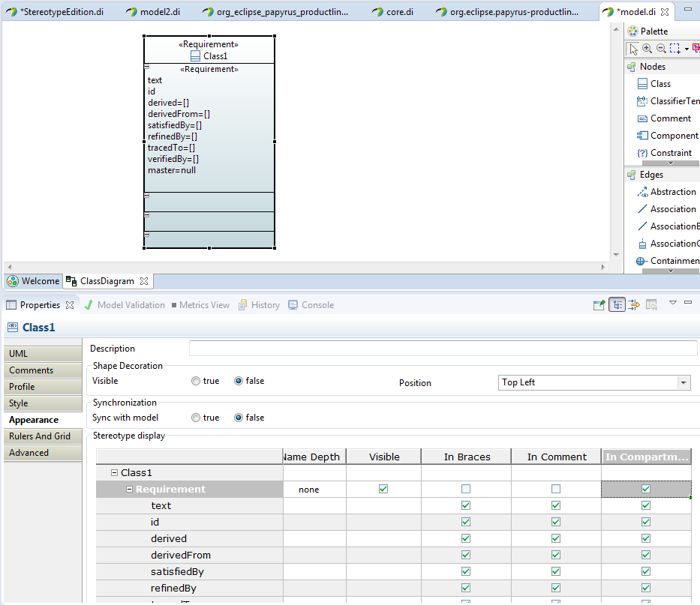Open the Model Validation view tab
Viewport: 700px width, 605px height.
125,305
